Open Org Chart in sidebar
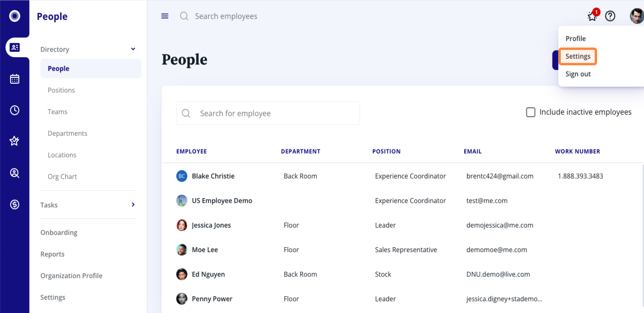644x313 pixels. 62,177
